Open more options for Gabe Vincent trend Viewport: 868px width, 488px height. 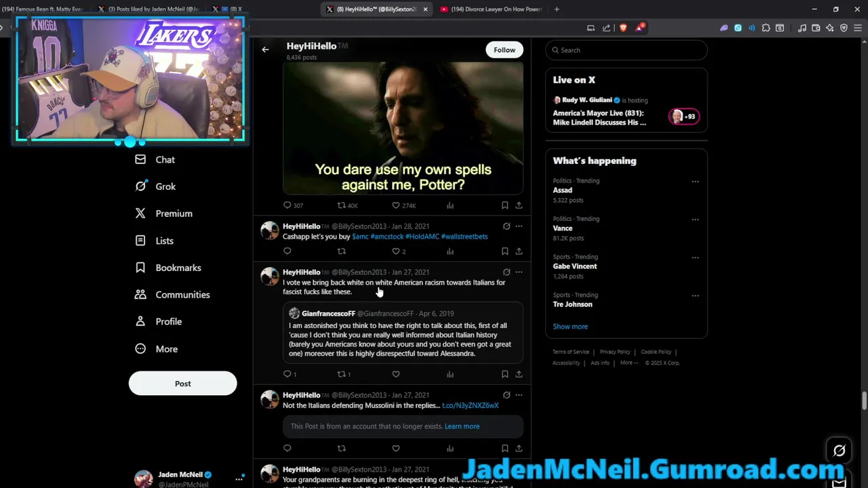coord(695,258)
